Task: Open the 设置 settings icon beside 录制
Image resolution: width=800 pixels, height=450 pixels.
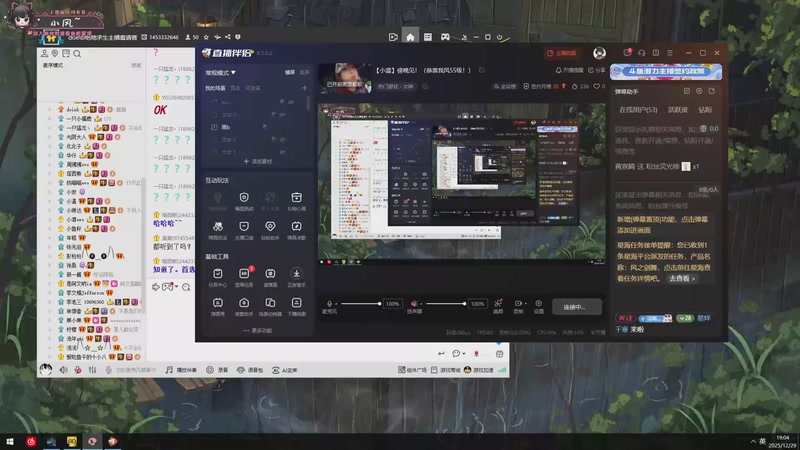Action: click(x=539, y=306)
